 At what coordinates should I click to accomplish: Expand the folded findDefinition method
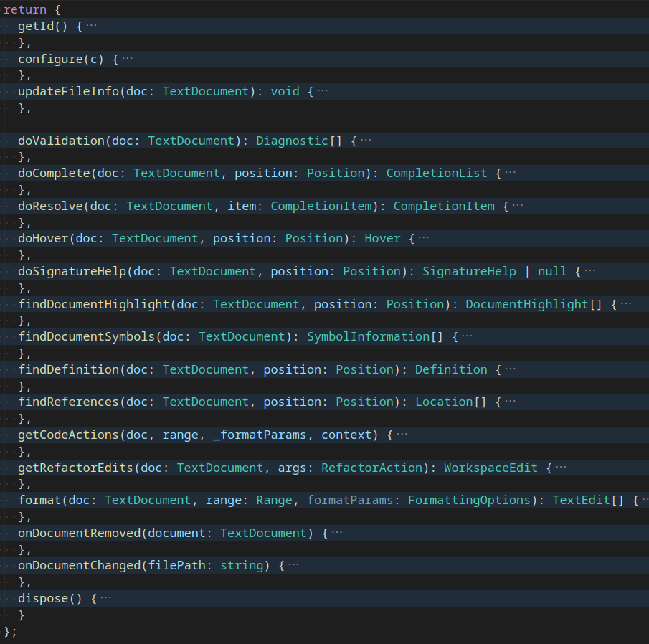pyautogui.click(x=511, y=369)
